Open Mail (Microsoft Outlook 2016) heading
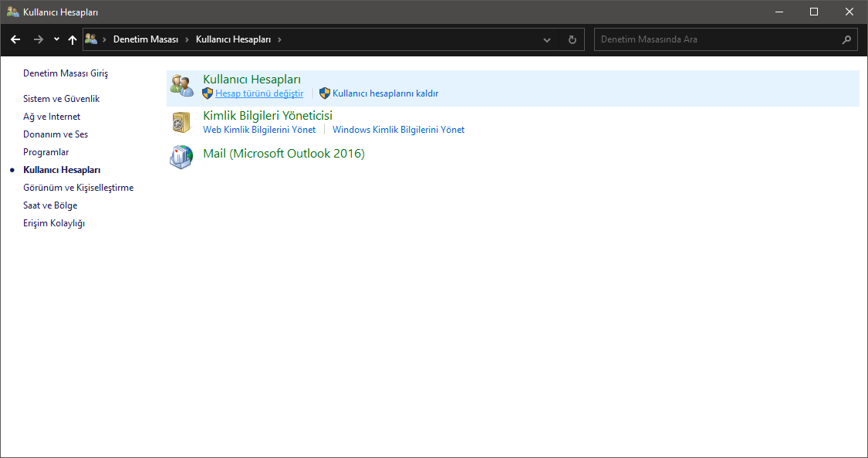This screenshot has height=458, width=868. [283, 154]
